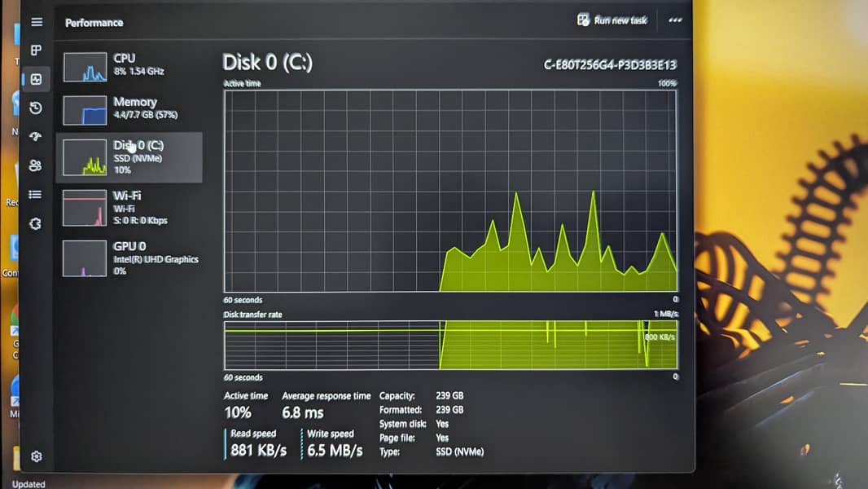Click the System disk Yes value

point(442,424)
